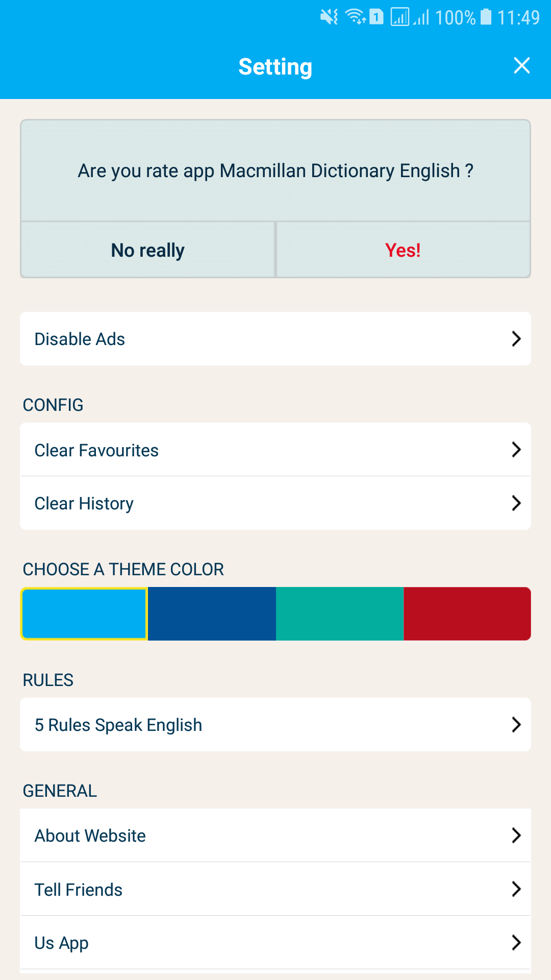551x980 pixels.
Task: Switch theme to red color
Action: pyautogui.click(x=467, y=614)
